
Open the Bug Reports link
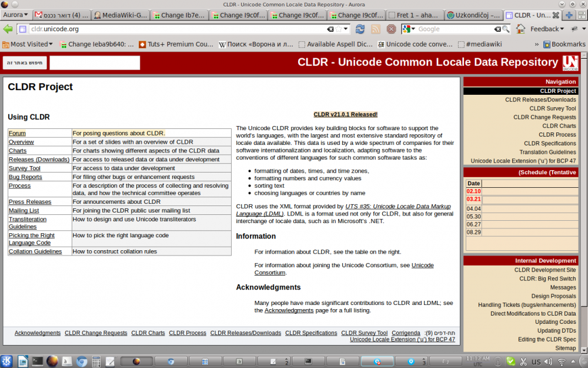coord(25,177)
